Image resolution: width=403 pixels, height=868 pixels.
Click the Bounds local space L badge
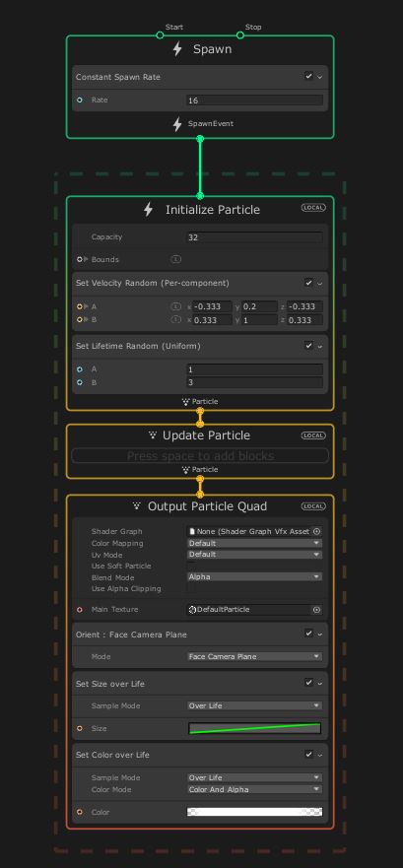pos(175,259)
